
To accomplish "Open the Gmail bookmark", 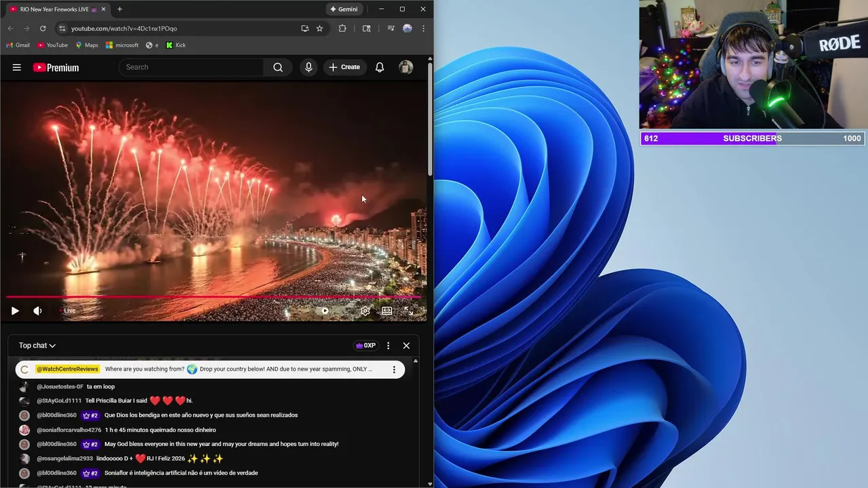I will [18, 45].
